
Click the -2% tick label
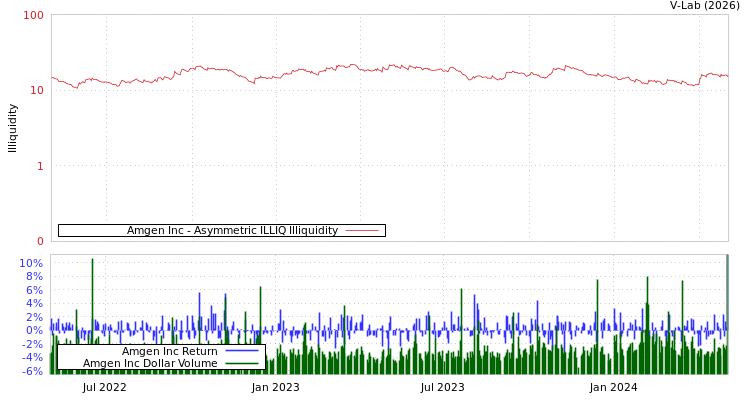click(x=32, y=344)
